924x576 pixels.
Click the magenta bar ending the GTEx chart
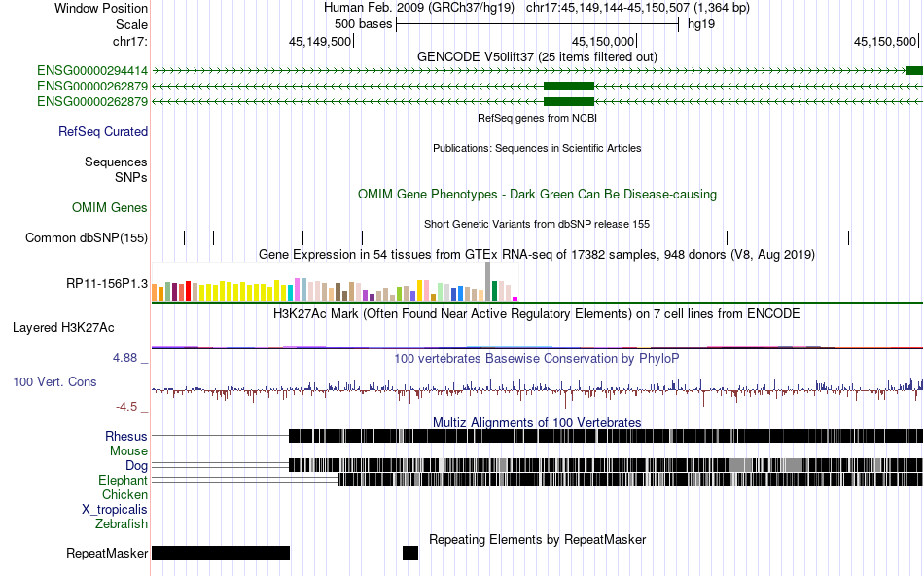[x=515, y=299]
